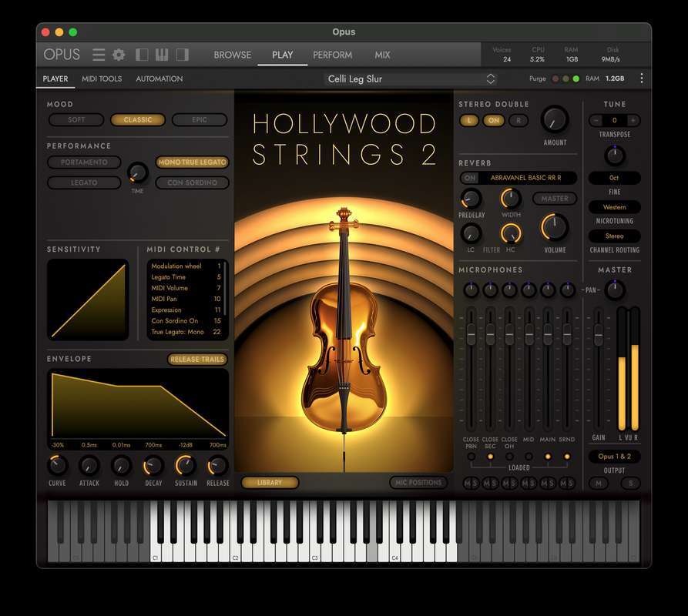The width and height of the screenshot is (688, 616).
Task: Click the Stereo Double Amount knob
Action: [x=555, y=119]
